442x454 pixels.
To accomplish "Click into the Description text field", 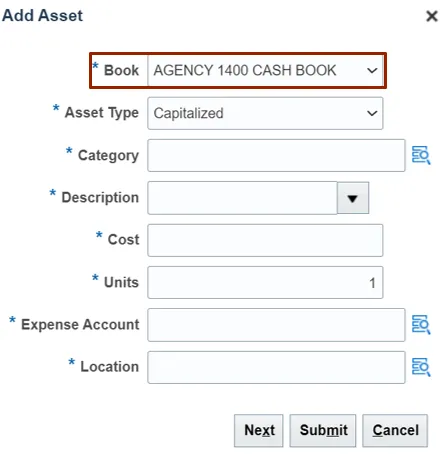I will tap(242, 198).
